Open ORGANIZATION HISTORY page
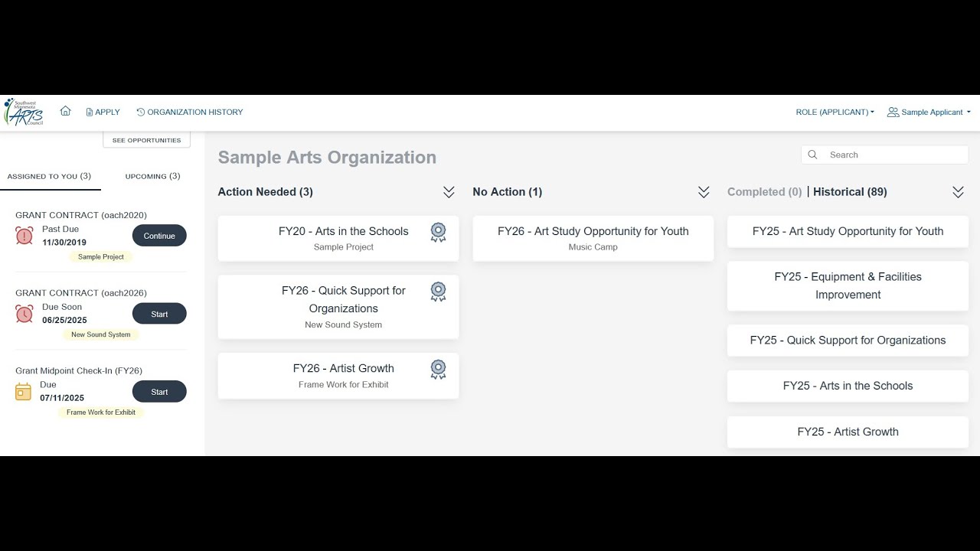Viewport: 980px width, 551px height. (190, 112)
